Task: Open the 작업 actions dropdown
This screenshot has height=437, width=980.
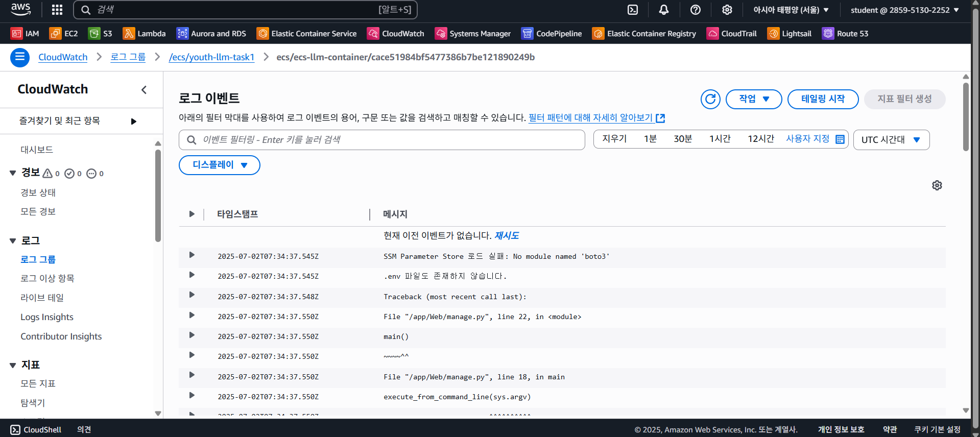Action: [754, 99]
